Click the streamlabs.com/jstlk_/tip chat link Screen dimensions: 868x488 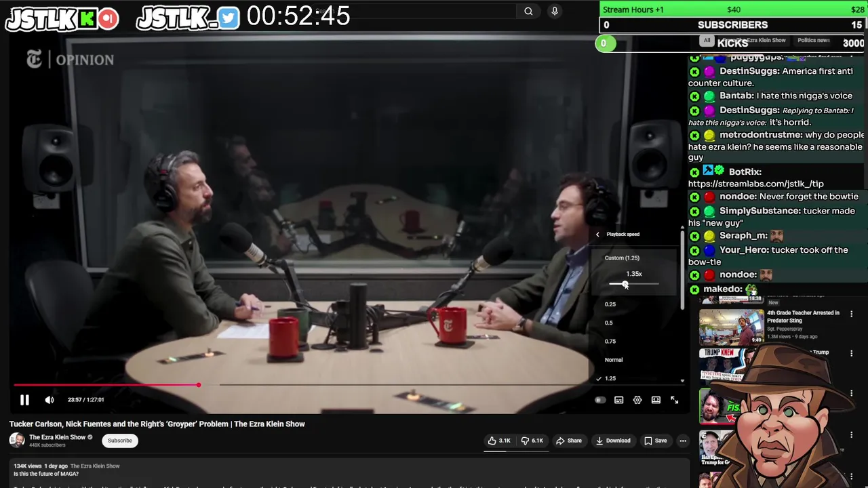click(756, 184)
